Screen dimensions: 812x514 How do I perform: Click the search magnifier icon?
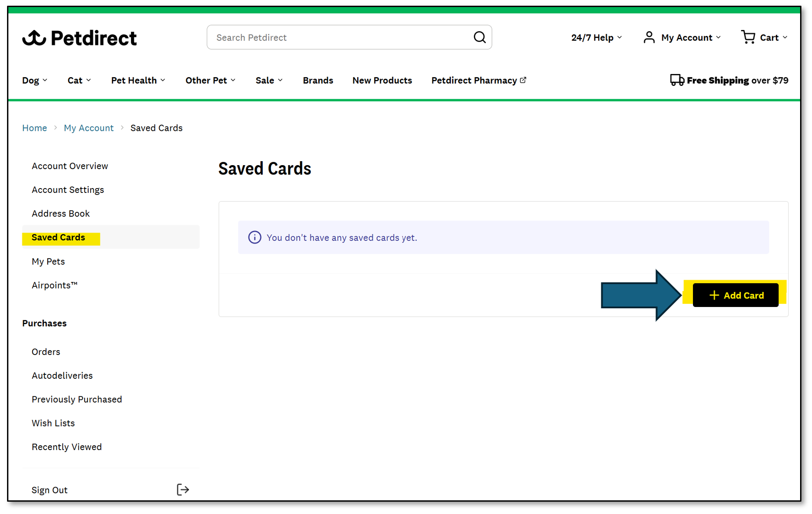[x=480, y=37]
